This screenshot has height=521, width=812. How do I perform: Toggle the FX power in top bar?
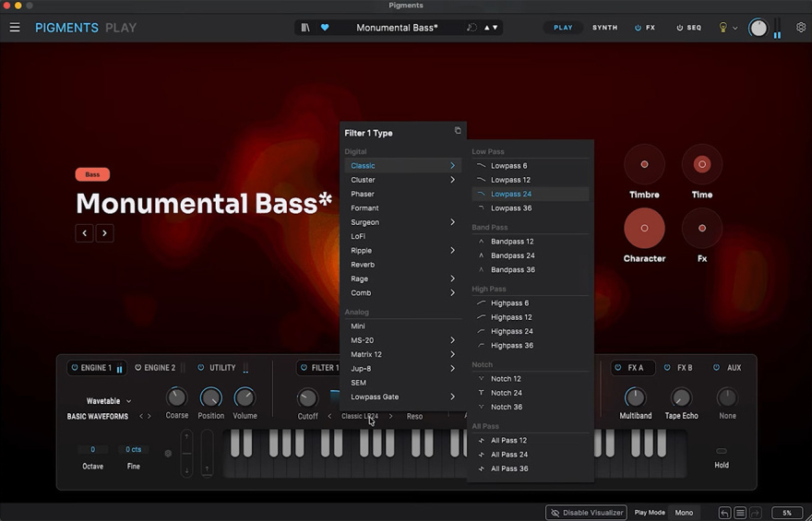click(638, 28)
